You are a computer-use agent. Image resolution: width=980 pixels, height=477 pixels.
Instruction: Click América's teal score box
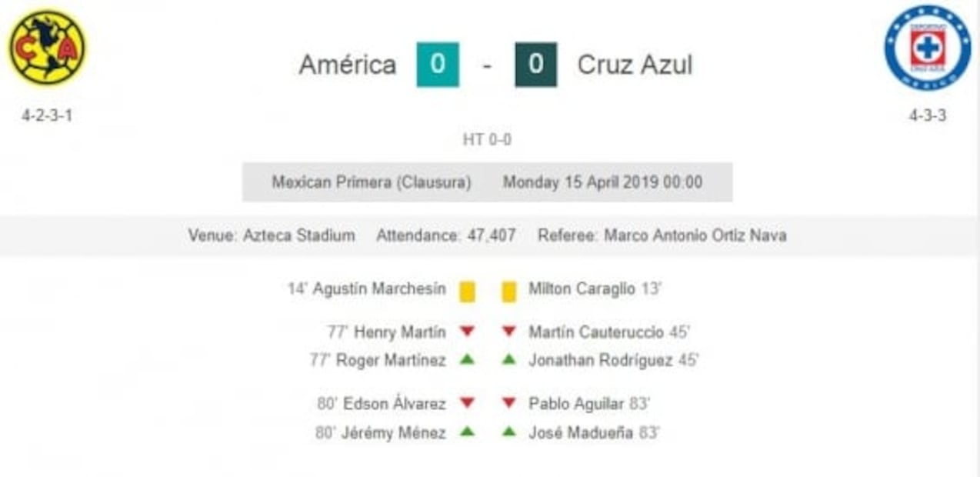point(438,65)
